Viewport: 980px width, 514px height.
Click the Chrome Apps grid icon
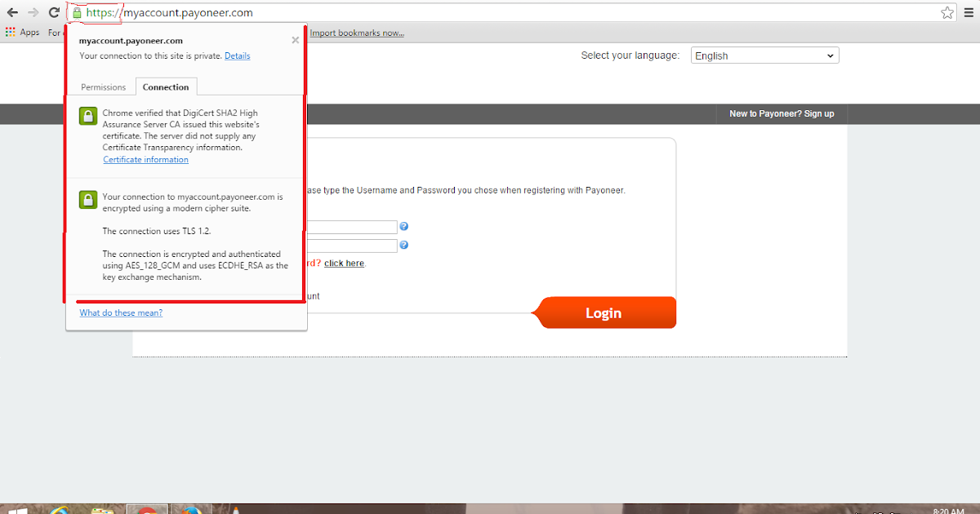click(x=9, y=32)
